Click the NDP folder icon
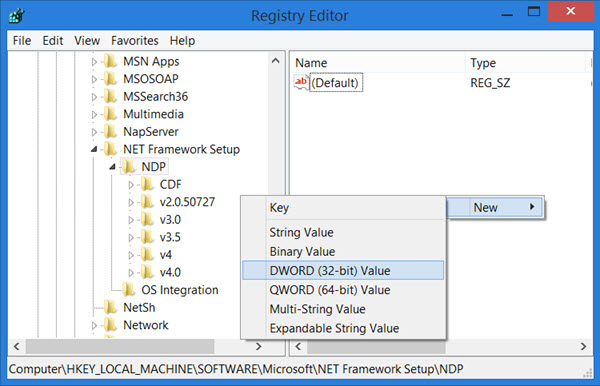 (x=129, y=166)
